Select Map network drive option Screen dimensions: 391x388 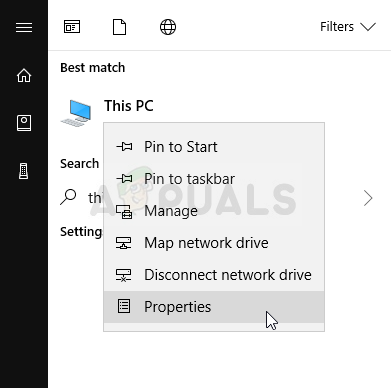pos(214,243)
